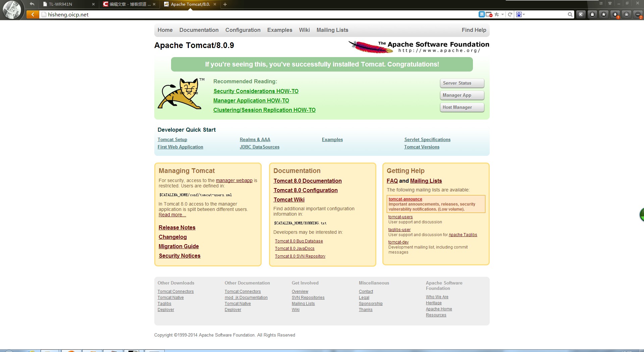Bookmark this page with the star-plus icon
Screen dimensions: 644x352
pyautogui.click(x=497, y=14)
